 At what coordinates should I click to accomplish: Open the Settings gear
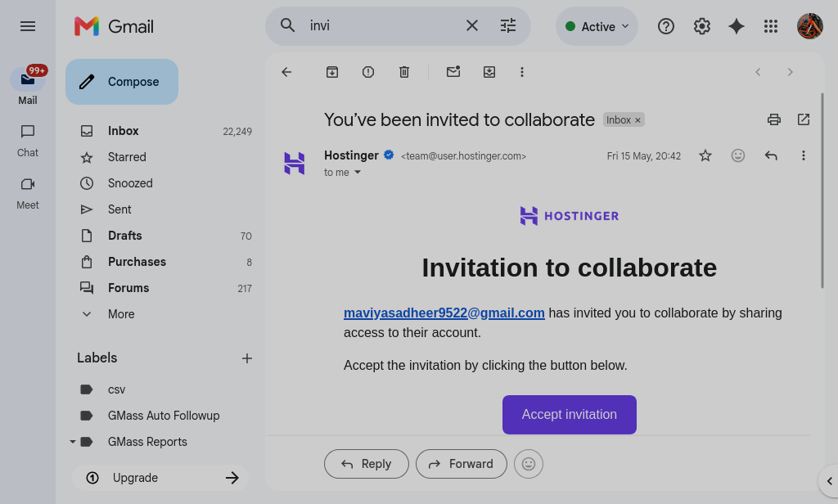click(701, 26)
